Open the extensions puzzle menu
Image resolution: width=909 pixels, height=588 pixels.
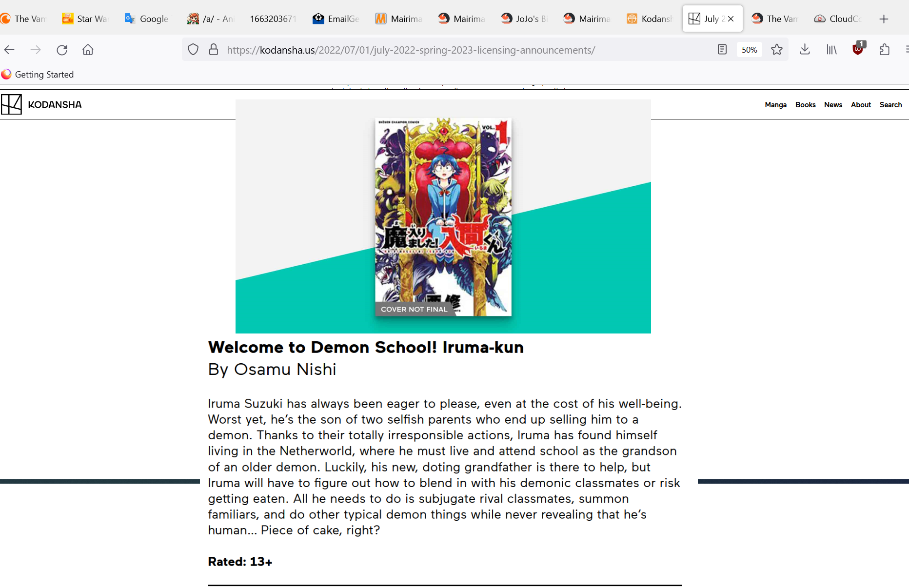pyautogui.click(x=884, y=50)
